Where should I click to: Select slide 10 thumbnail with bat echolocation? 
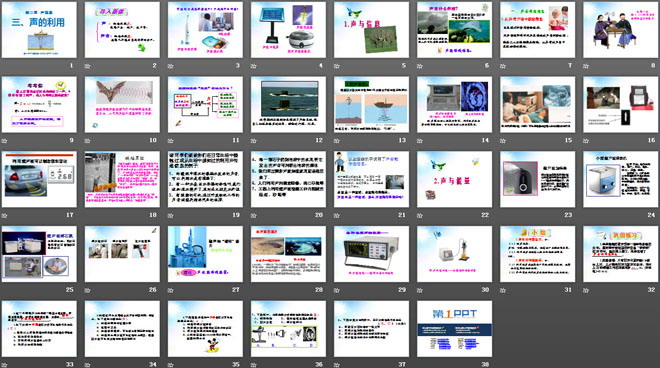(x=122, y=104)
